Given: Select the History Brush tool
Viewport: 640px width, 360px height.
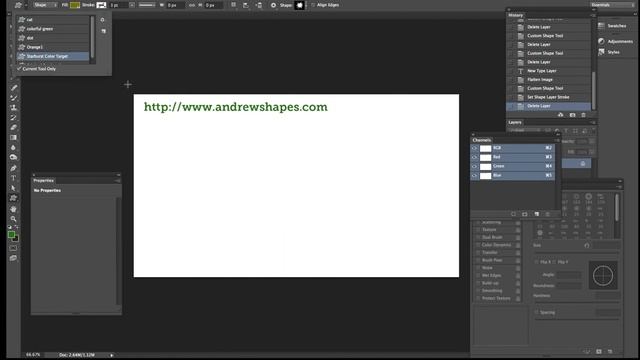Looking at the screenshot, I should point(13,118).
